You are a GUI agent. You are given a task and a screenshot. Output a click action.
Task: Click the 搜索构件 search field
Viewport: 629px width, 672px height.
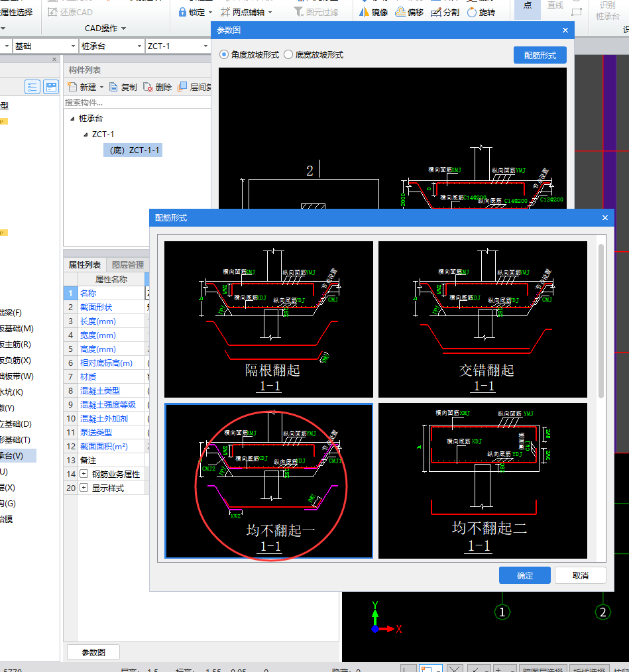coord(137,103)
